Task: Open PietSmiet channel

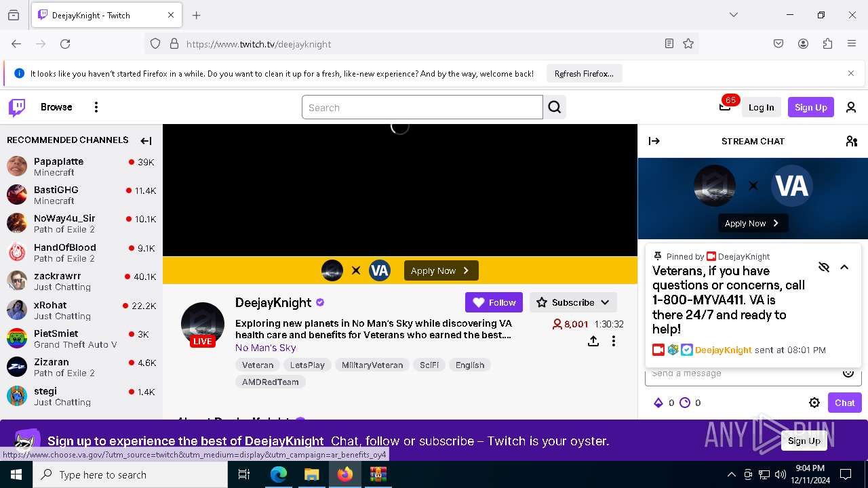Action: tap(81, 338)
